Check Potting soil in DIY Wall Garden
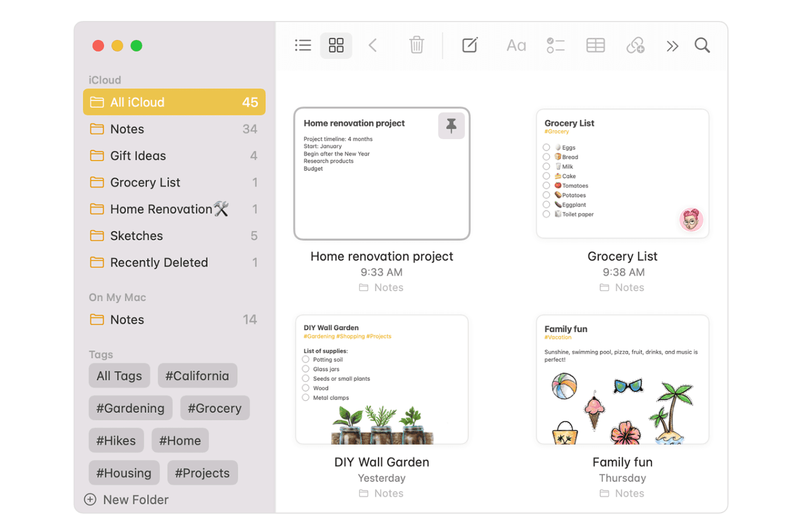798x532 pixels. tap(306, 360)
